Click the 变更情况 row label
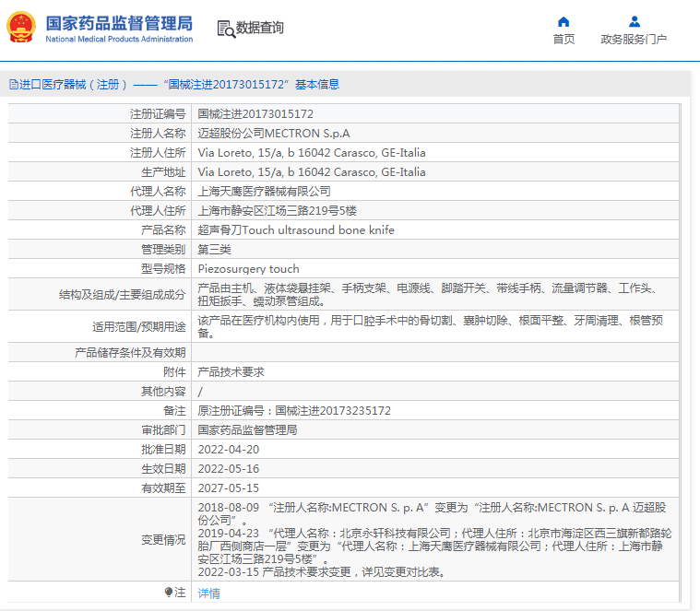This screenshot has height=611, width=700. point(163,540)
